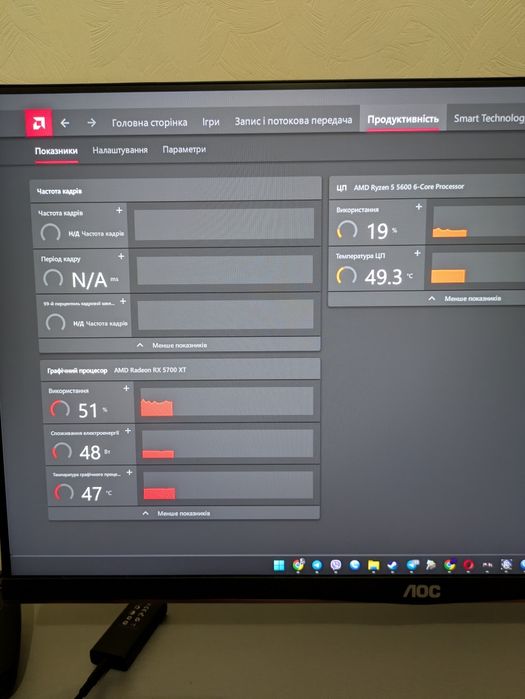
Task: Click the N/A ms frame time value
Action: coord(95,280)
